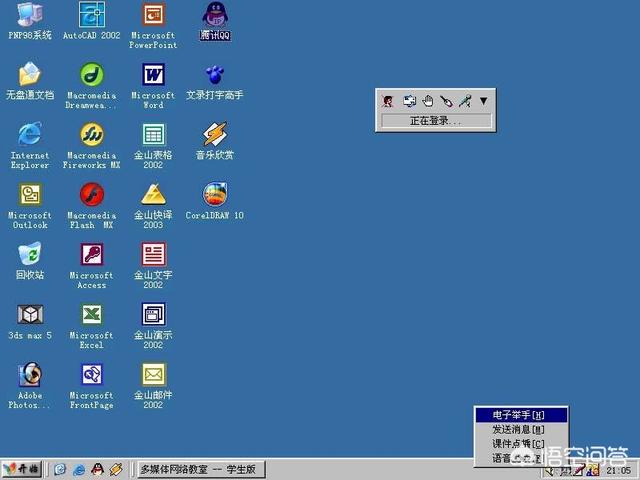Launch QQ from the quick launch bar
This screenshot has width=640, height=480.
pyautogui.click(x=97, y=469)
